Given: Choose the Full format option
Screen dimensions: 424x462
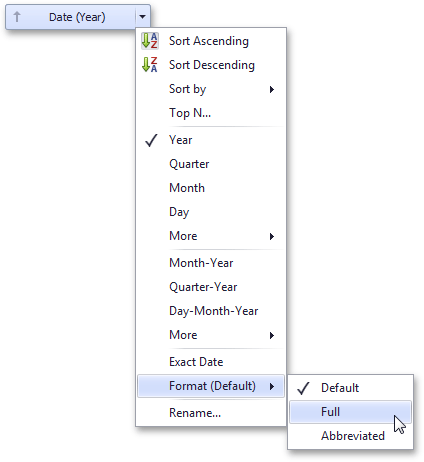Looking at the screenshot, I should tap(350, 412).
